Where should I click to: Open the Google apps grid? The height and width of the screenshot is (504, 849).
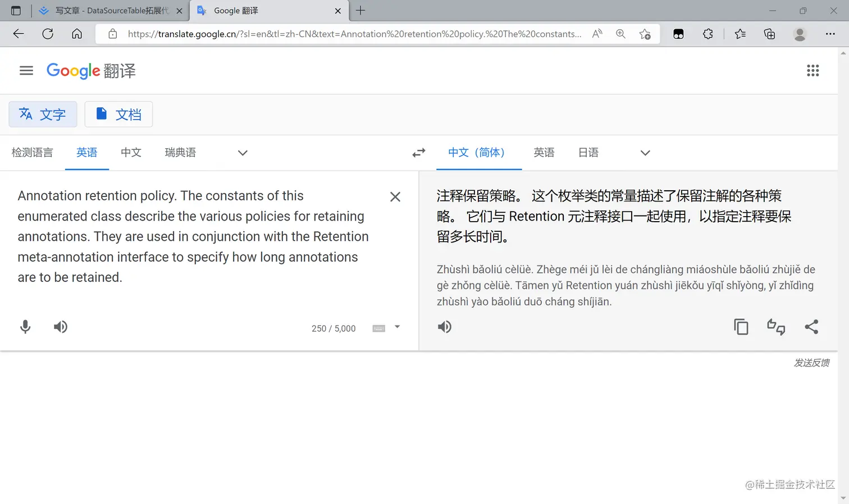point(813,71)
